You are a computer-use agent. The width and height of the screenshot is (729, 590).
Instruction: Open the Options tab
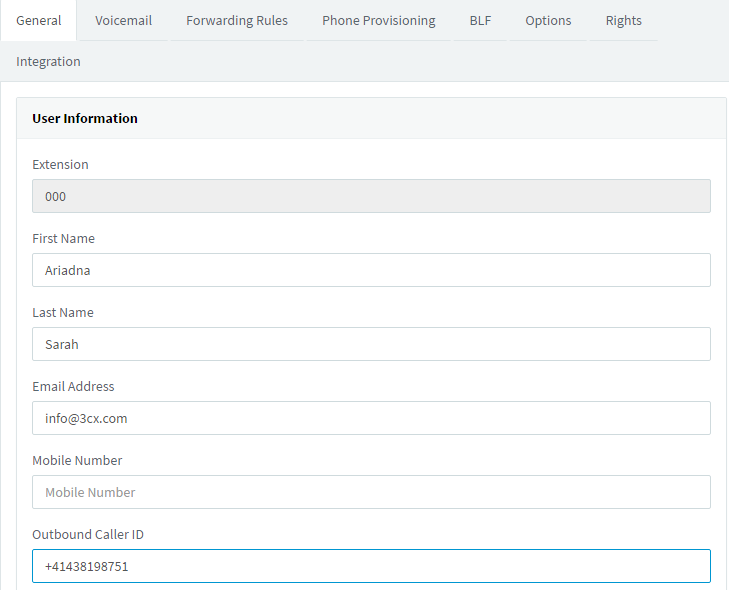coord(548,20)
